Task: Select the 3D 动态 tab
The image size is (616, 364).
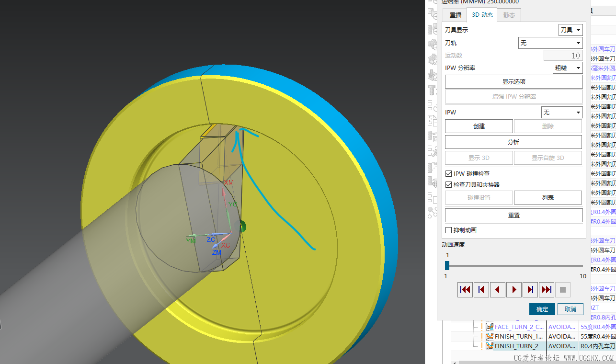Action: coord(482,15)
